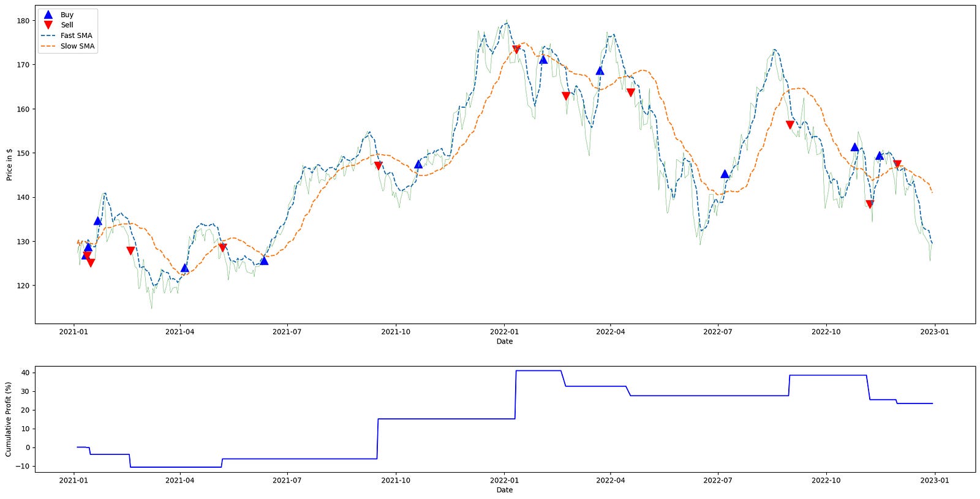The image size is (980, 499).
Task: Click the buy marker near 134 in late January 2021
Action: coord(98,221)
